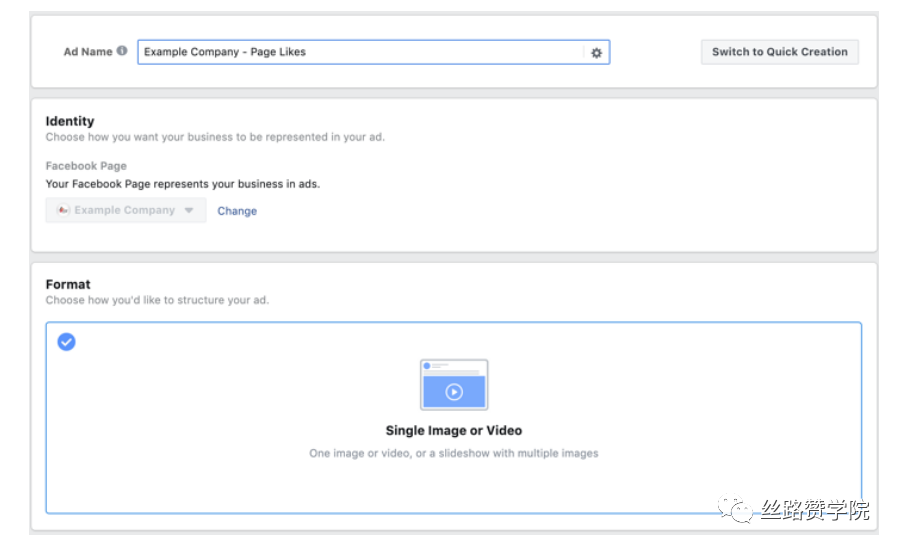Click Switch to Quick Creation button
Screen dimensions: 898x549
pos(779,52)
